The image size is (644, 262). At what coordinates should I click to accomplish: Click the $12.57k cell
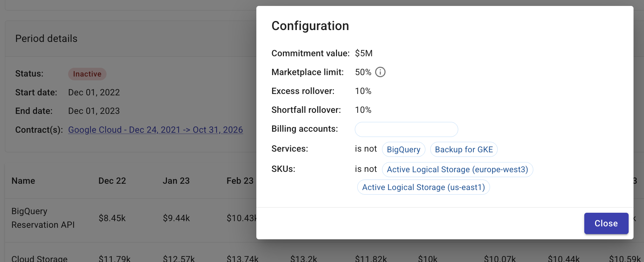179,259
